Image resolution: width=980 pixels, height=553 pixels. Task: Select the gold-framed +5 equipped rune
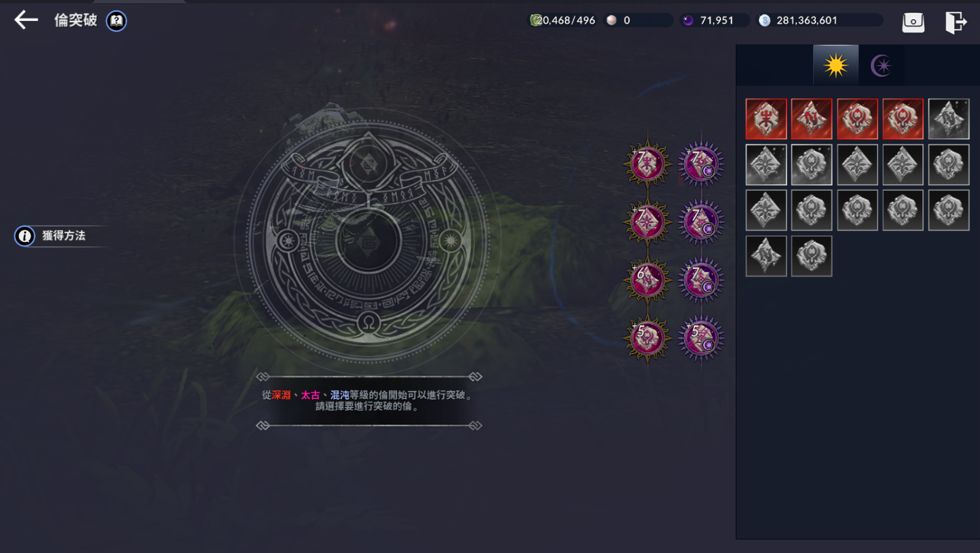647,338
